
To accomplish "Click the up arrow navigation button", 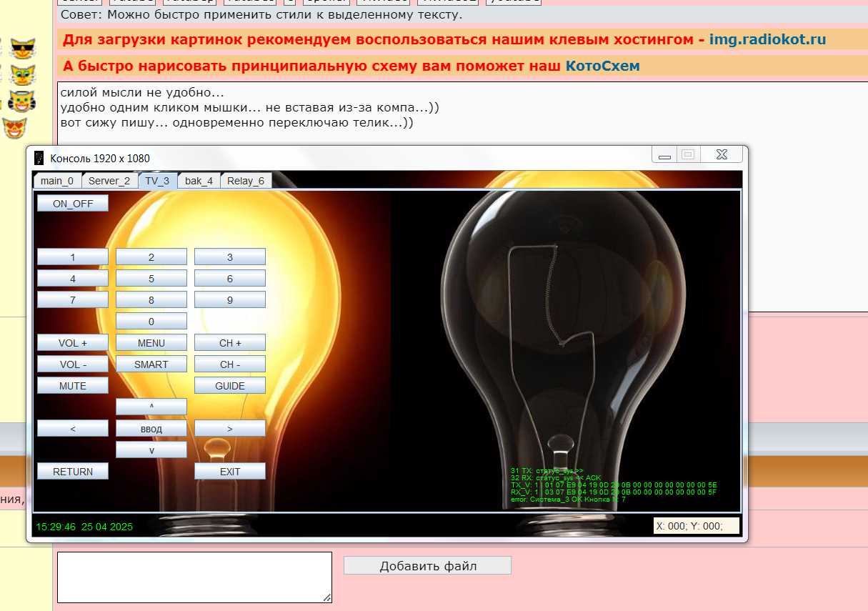I will point(151,407).
